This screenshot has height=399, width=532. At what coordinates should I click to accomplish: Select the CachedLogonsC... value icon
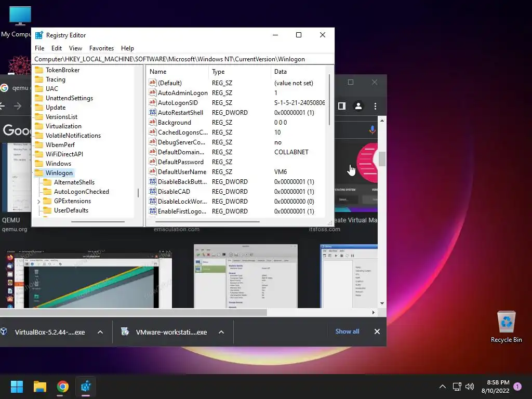[x=153, y=131]
